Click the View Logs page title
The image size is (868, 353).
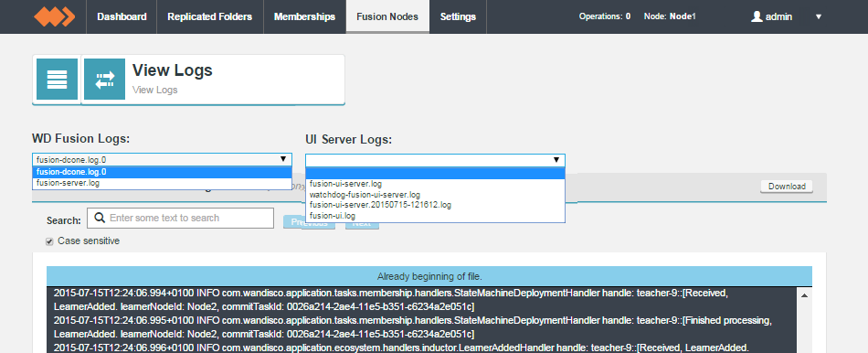pyautogui.click(x=172, y=70)
